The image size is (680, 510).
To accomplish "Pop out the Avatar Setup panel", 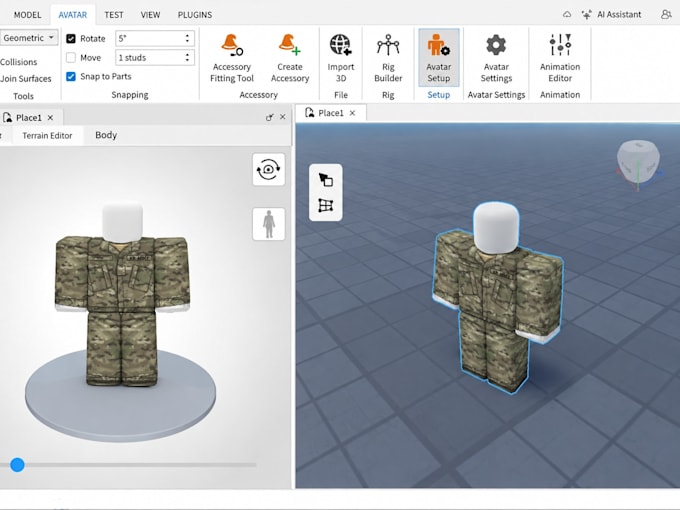I will pos(269,117).
